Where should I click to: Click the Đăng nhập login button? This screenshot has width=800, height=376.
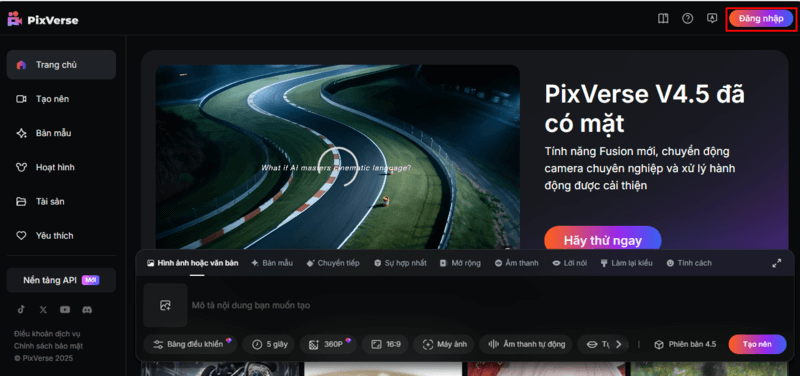(761, 19)
